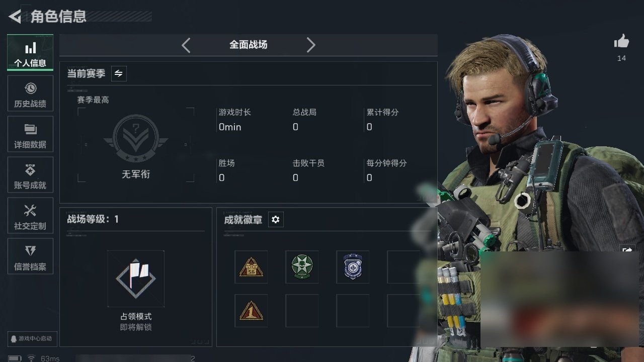Click the 占领模式 locked mode icon
This screenshot has width=644, height=362.
point(136,279)
